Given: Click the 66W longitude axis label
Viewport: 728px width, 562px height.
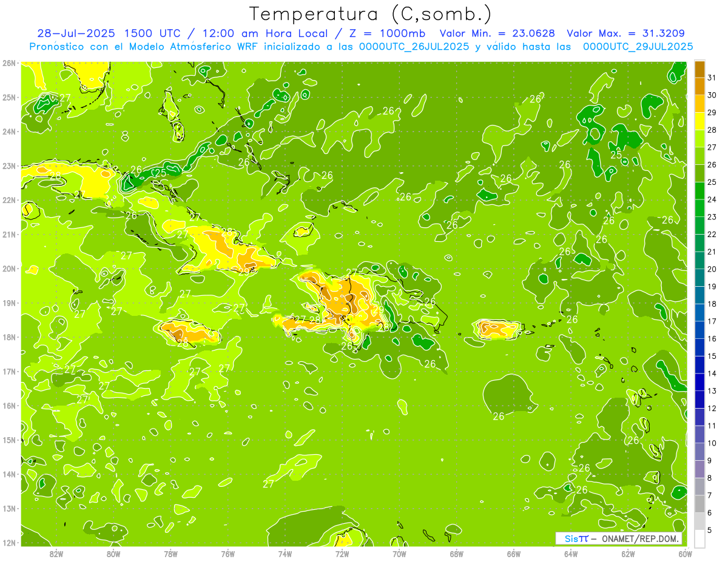Looking at the screenshot, I should (x=514, y=554).
